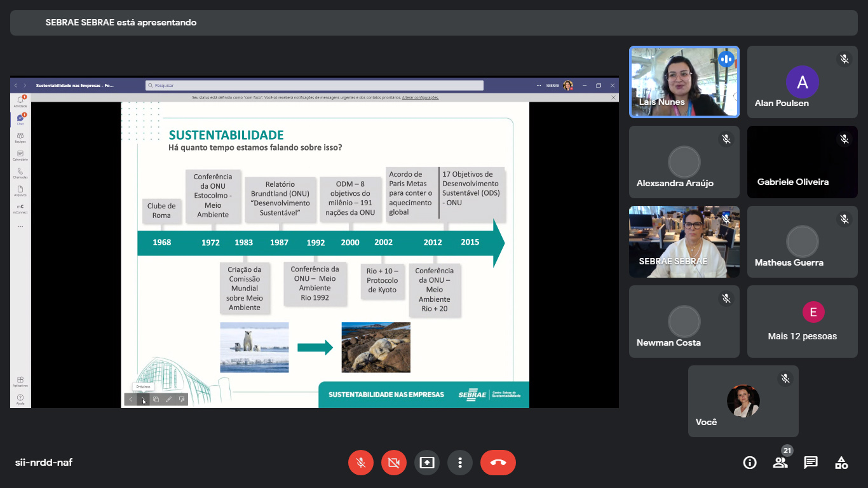Hang up and leave the call

498,463
